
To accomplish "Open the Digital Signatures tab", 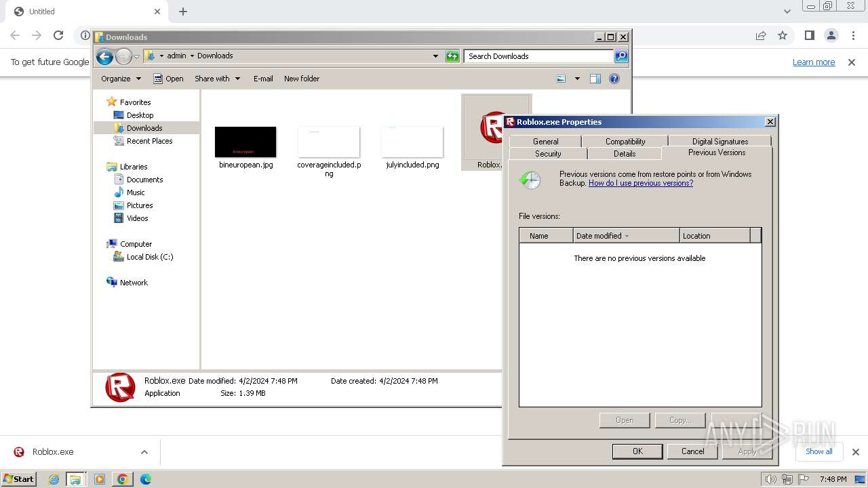I will (720, 142).
